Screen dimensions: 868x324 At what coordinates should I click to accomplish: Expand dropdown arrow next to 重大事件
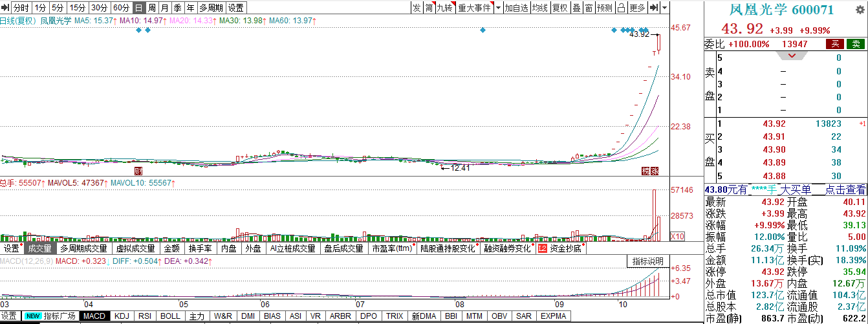coord(498,8)
